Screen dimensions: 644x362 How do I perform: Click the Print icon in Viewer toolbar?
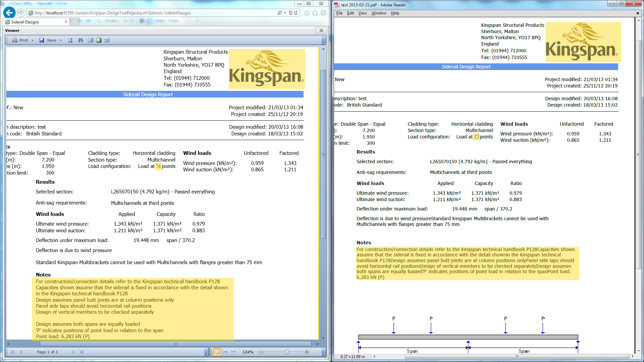point(15,40)
